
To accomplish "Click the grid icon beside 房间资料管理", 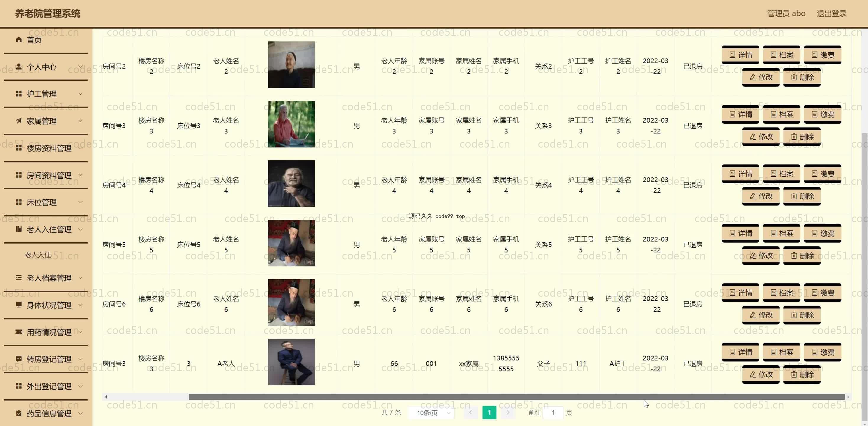I will (19, 175).
